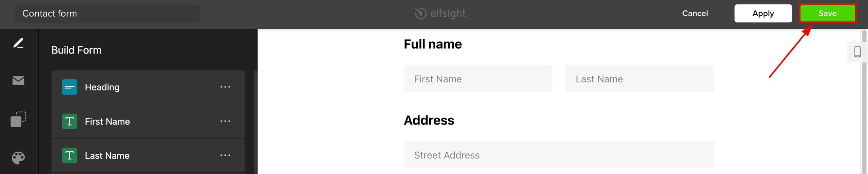Viewport: 868px width, 174px height.
Task: Switch to mobile preview icon
Action: point(857,52)
